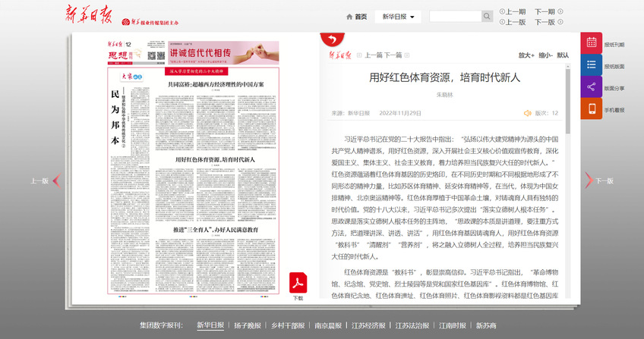
Task: Open the 报纸版面 list icon
Action: (591, 65)
